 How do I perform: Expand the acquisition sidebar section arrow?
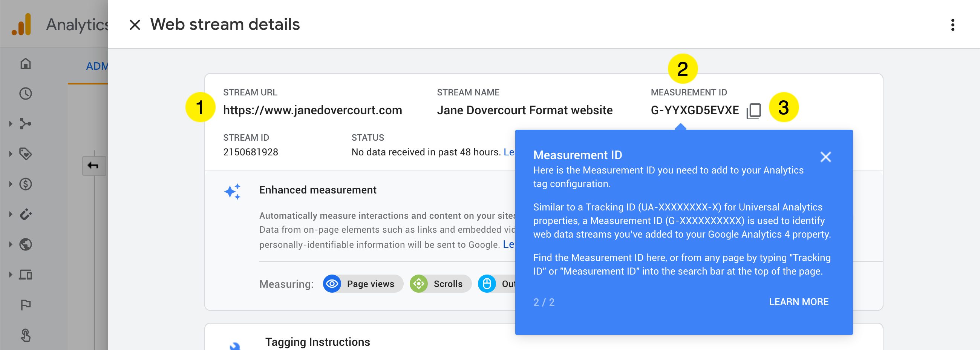[x=11, y=124]
